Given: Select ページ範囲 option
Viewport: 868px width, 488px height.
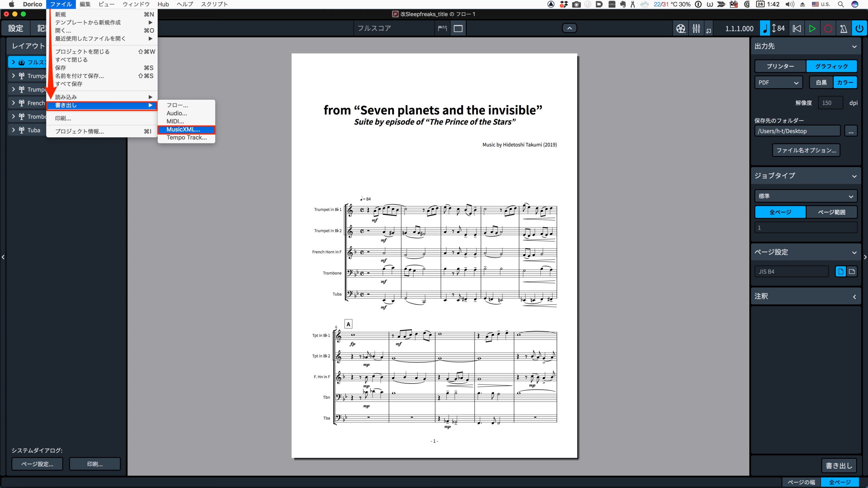Looking at the screenshot, I should 831,212.
